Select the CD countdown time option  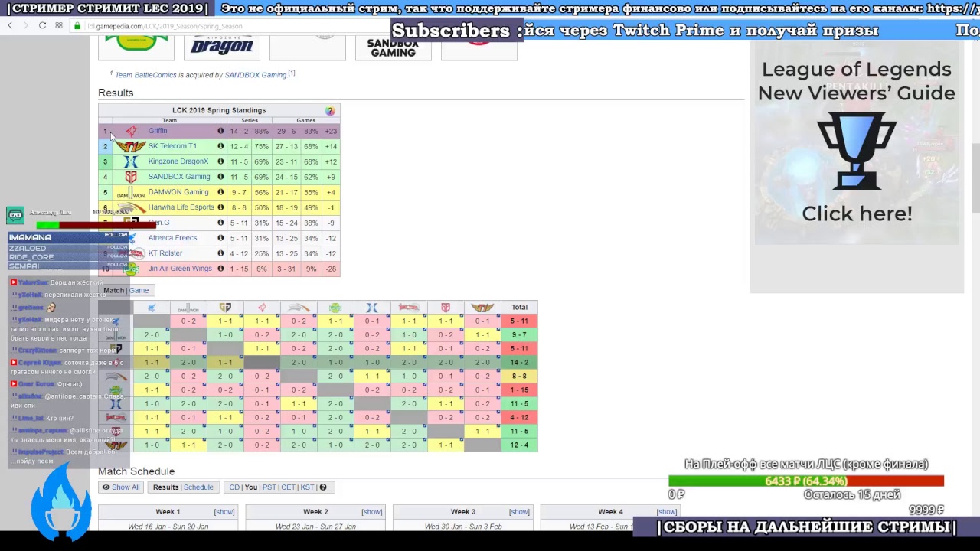[234, 487]
